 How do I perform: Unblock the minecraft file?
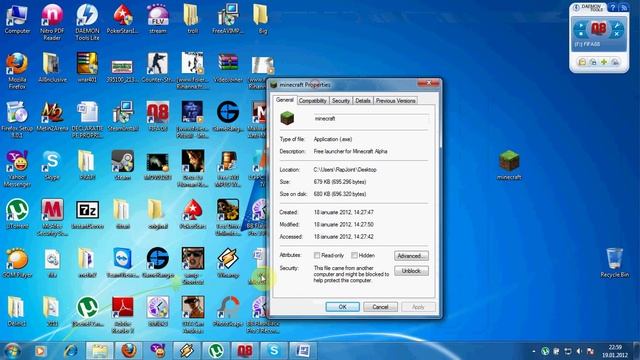click(411, 271)
